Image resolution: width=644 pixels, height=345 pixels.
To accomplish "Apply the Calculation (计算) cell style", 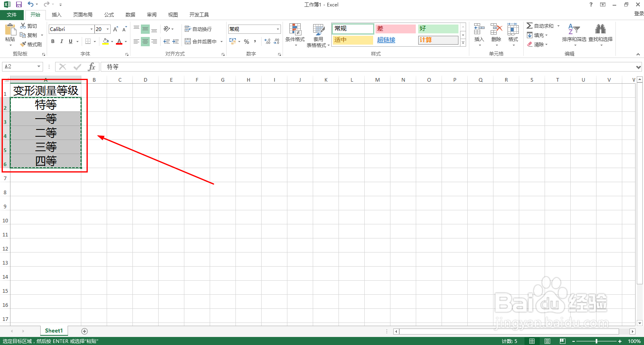I will pos(438,40).
